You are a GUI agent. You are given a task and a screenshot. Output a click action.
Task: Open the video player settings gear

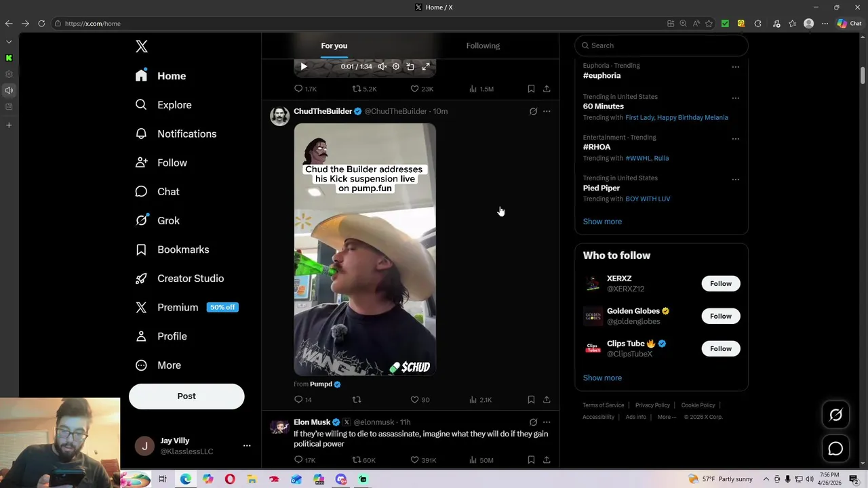point(396,66)
